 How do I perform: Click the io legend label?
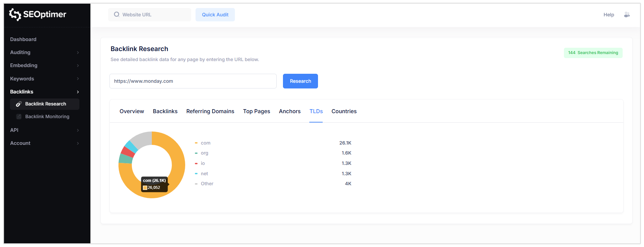point(203,164)
